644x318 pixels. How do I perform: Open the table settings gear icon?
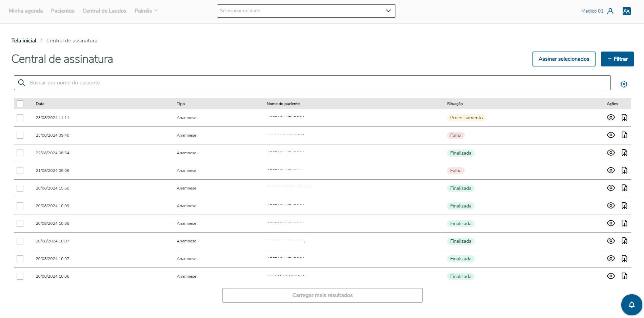(x=624, y=84)
